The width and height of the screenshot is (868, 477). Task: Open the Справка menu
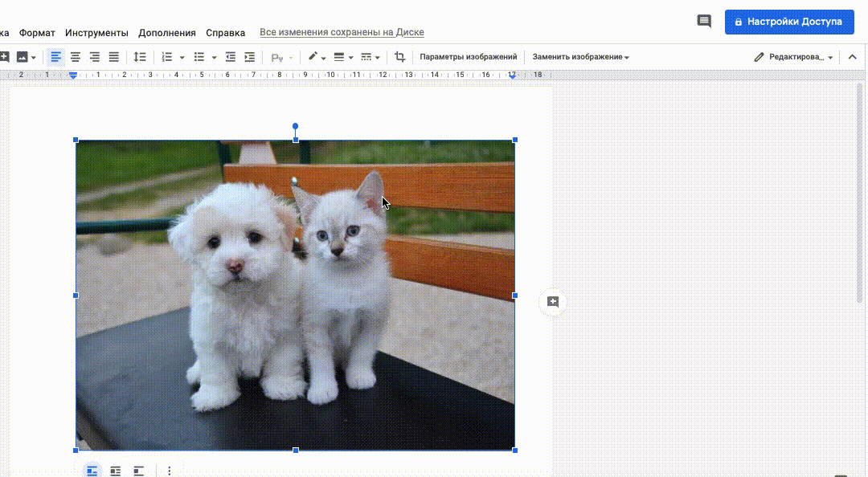(225, 33)
